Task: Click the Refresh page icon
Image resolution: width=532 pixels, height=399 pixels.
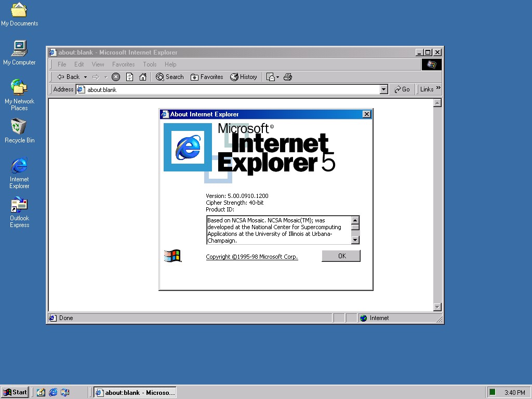Action: click(129, 77)
